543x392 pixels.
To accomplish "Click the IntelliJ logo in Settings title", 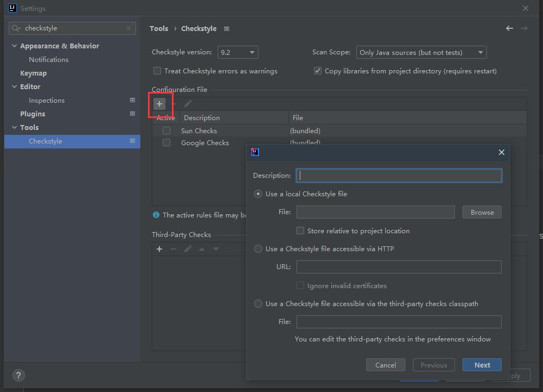I will coord(13,8).
